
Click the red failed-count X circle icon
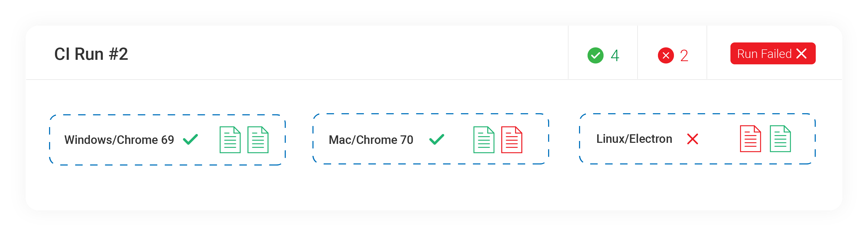click(x=665, y=55)
